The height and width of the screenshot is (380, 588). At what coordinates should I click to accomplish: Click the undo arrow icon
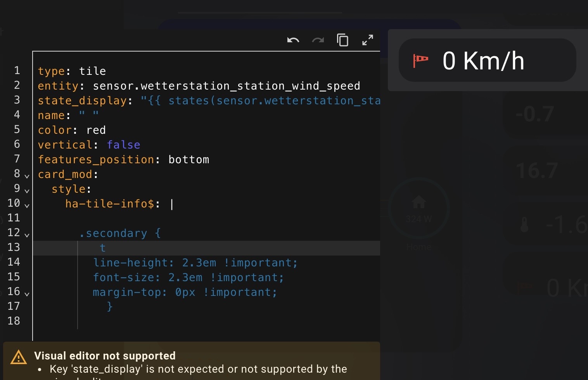(293, 40)
